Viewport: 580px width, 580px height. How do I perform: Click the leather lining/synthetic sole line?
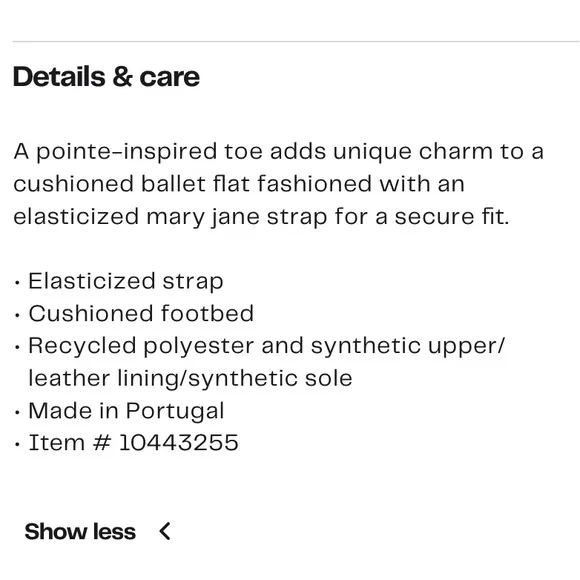tap(190, 379)
